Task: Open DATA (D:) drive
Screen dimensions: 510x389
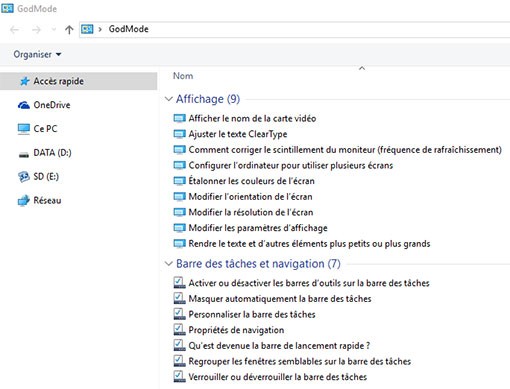Action: pos(52,153)
